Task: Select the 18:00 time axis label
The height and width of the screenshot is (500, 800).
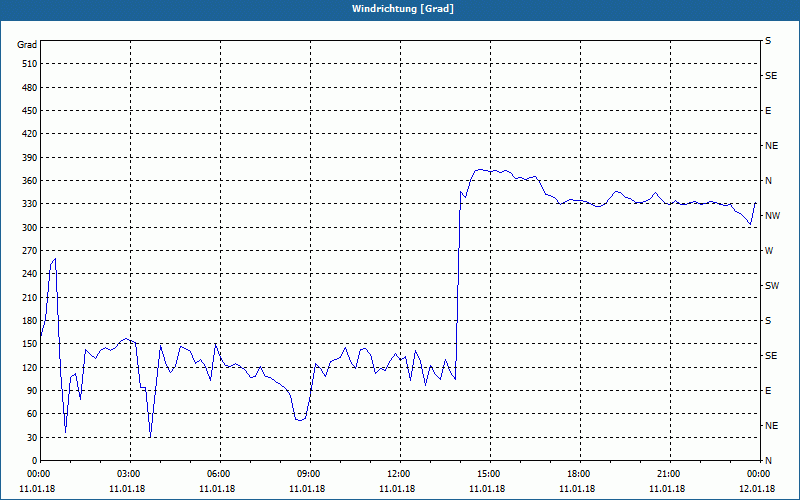Action: [580, 473]
